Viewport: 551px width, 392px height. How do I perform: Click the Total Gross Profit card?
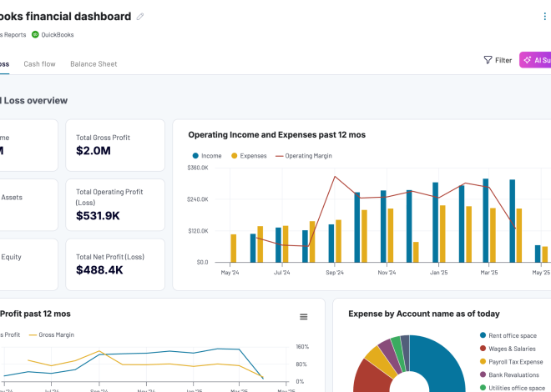click(115, 145)
